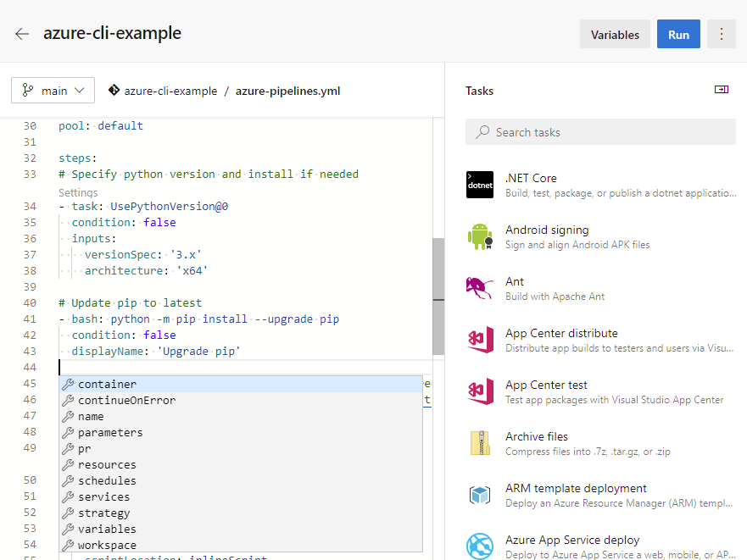Collapse the Tasks panel icon
The image size is (747, 560).
[722, 90]
